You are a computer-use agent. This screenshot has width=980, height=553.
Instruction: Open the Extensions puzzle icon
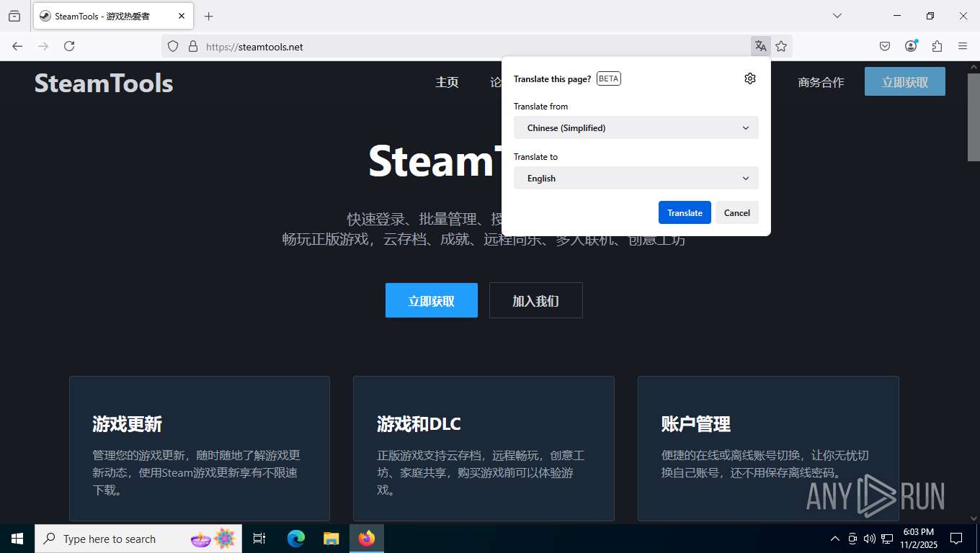pyautogui.click(x=937, y=46)
